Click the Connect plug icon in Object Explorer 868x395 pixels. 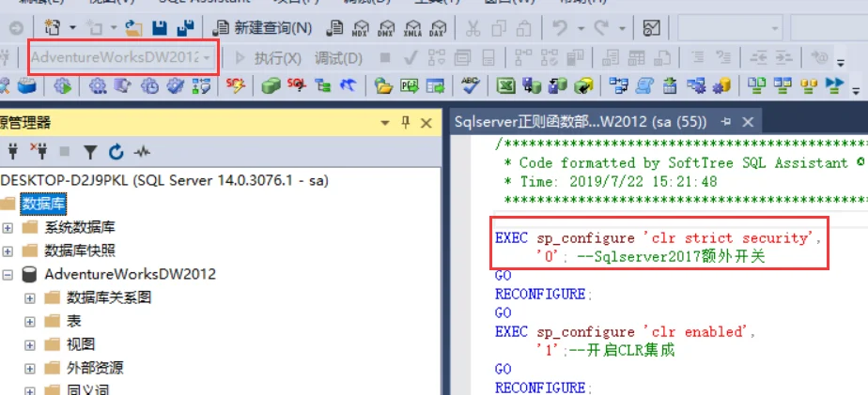tap(13, 151)
